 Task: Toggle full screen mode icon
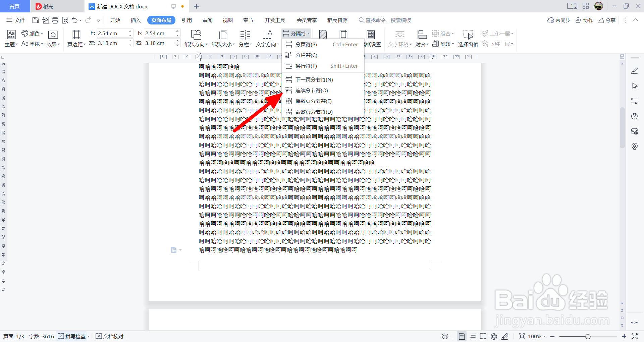[635, 336]
